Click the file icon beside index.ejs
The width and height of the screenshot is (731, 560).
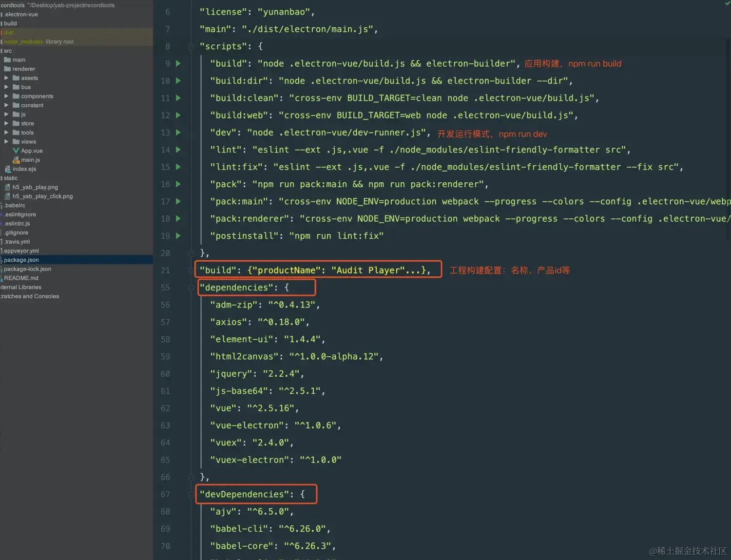(x=8, y=169)
